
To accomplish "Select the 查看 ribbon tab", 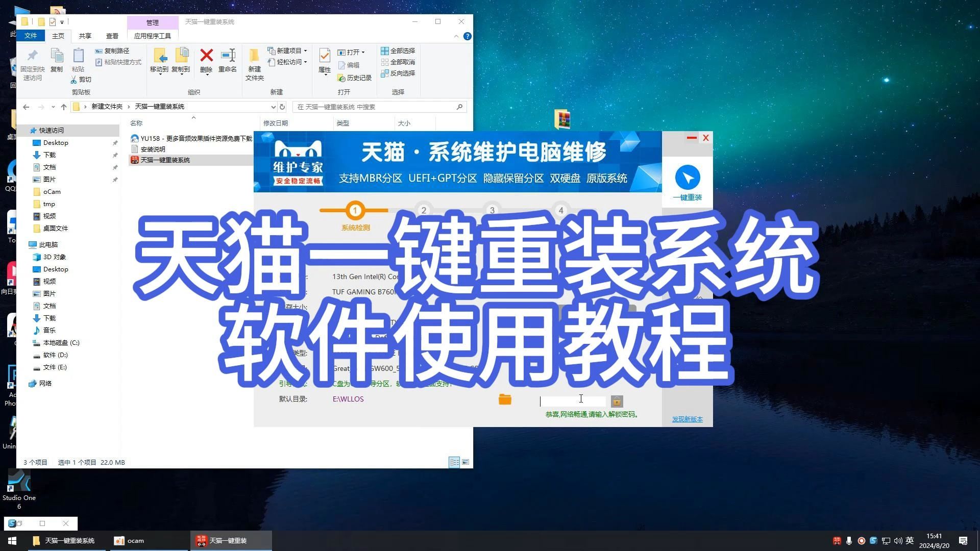I will pyautogui.click(x=112, y=36).
